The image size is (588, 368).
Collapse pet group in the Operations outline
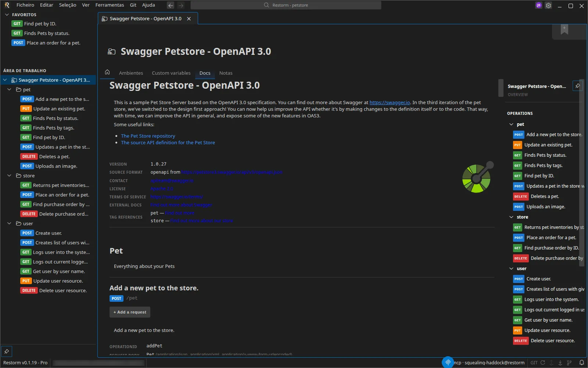pyautogui.click(x=511, y=124)
